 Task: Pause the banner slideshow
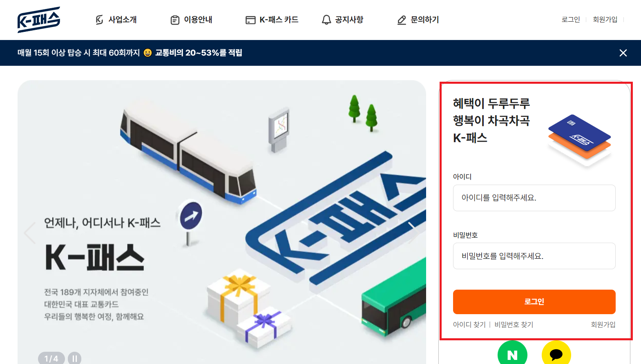74,358
